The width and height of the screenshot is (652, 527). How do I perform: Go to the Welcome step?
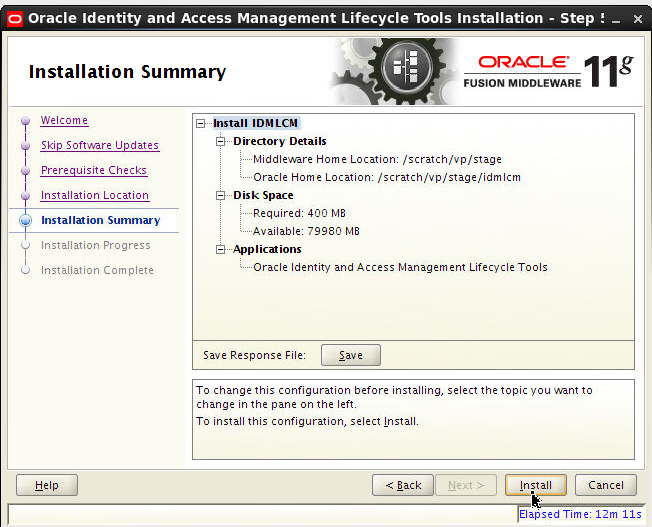pos(64,120)
